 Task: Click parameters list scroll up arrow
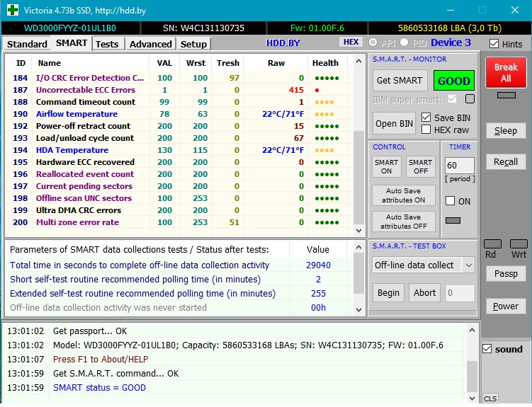coord(358,247)
